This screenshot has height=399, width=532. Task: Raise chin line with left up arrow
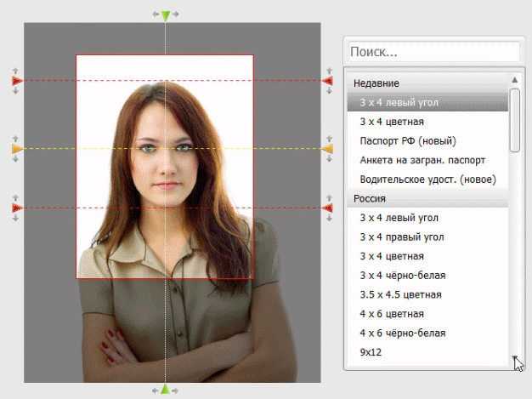(15, 197)
